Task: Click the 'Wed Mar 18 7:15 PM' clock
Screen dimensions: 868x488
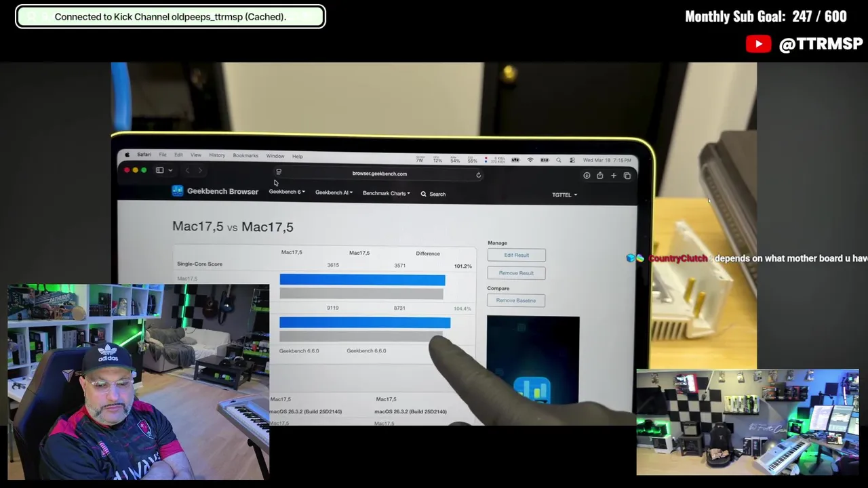Action: [x=607, y=160]
